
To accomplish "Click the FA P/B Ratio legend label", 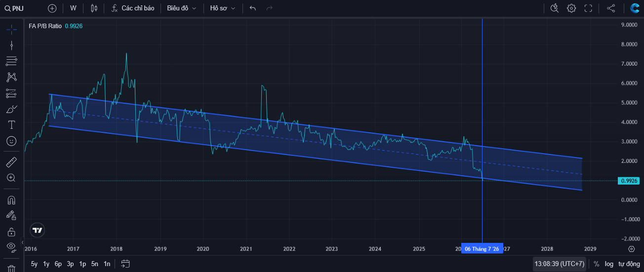I will pyautogui.click(x=45, y=26).
